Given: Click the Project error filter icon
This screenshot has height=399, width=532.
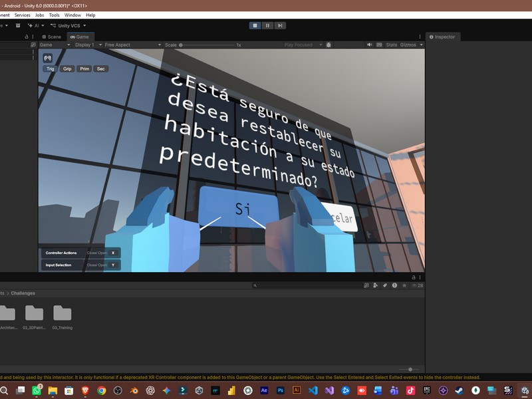Looking at the screenshot, I should coord(394,285).
